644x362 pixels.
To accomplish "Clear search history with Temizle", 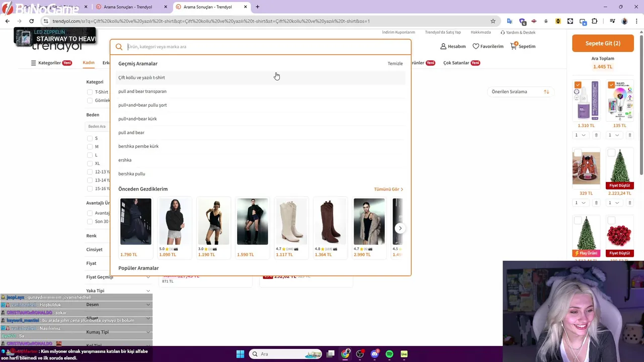I will [x=395, y=64].
